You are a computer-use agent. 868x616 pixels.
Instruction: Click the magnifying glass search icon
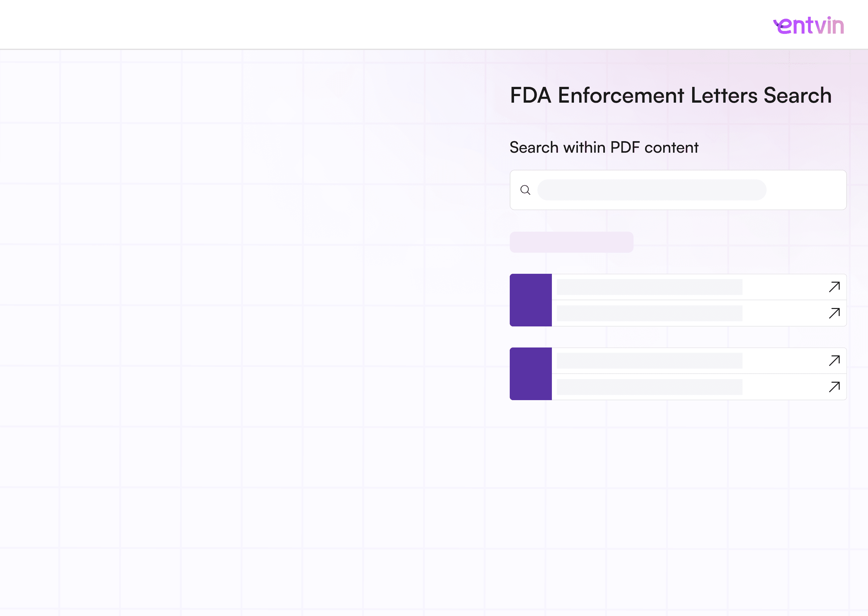(x=525, y=190)
